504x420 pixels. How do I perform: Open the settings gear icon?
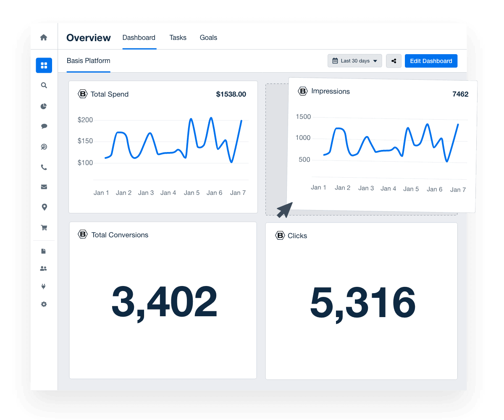pyautogui.click(x=44, y=304)
